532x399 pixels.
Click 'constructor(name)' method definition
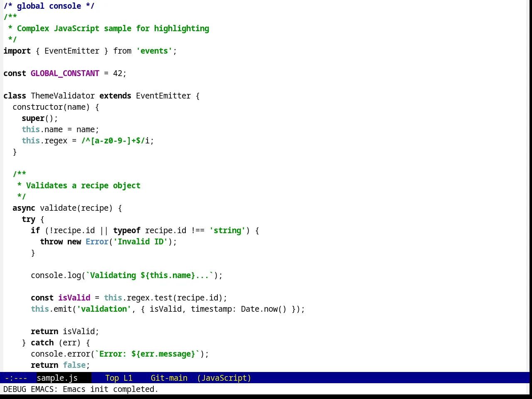click(51, 107)
